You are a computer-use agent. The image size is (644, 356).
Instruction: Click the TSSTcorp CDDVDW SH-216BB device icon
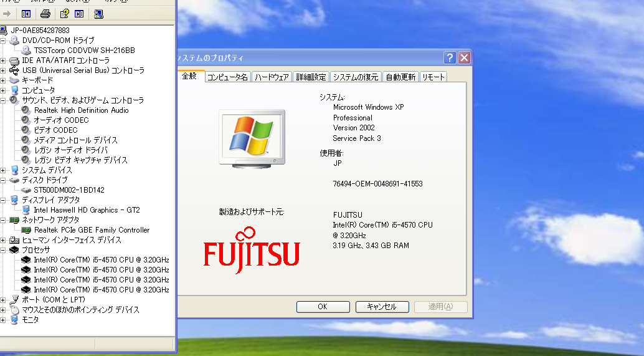click(x=26, y=50)
